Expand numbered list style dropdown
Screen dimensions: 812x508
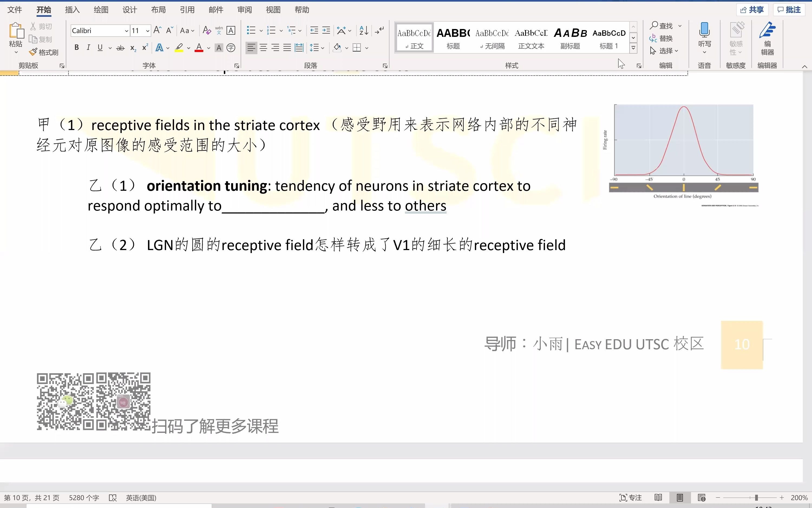pyautogui.click(x=281, y=31)
